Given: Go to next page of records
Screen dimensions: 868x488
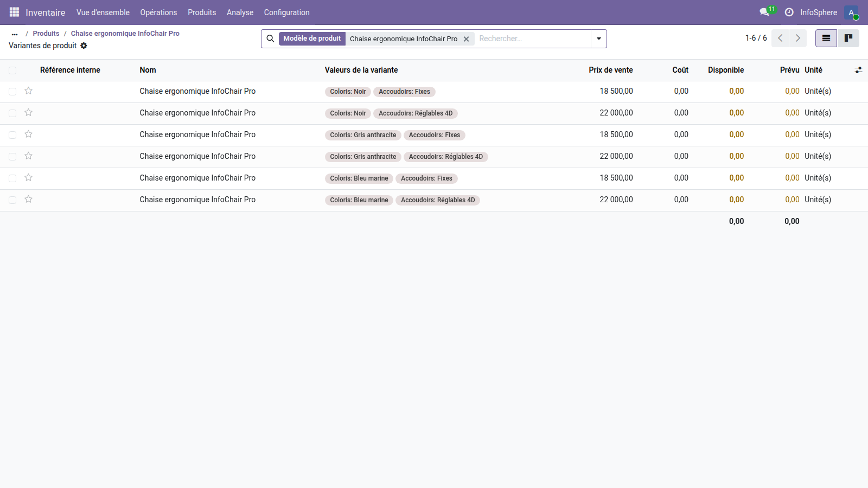Looking at the screenshot, I should click(x=797, y=38).
